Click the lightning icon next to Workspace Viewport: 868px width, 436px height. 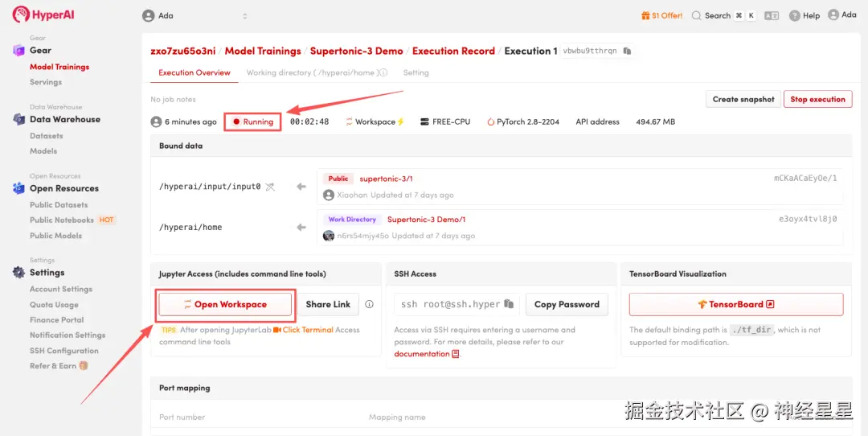[401, 122]
